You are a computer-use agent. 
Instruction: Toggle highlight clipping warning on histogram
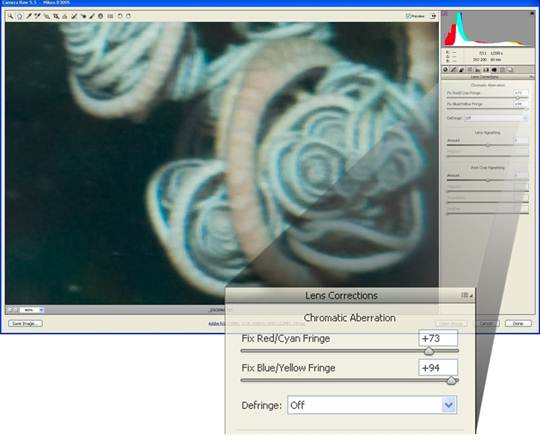(x=532, y=13)
